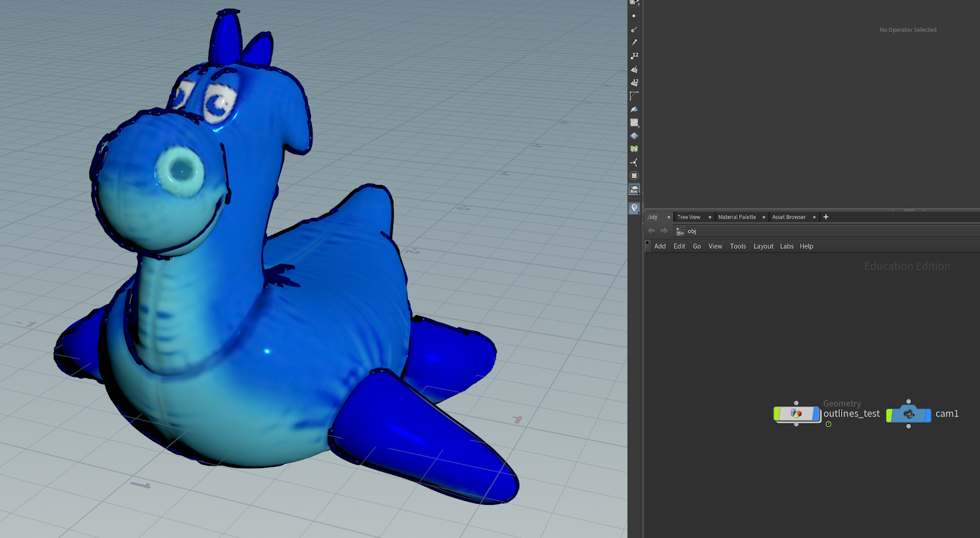Open the Go menu

click(697, 246)
